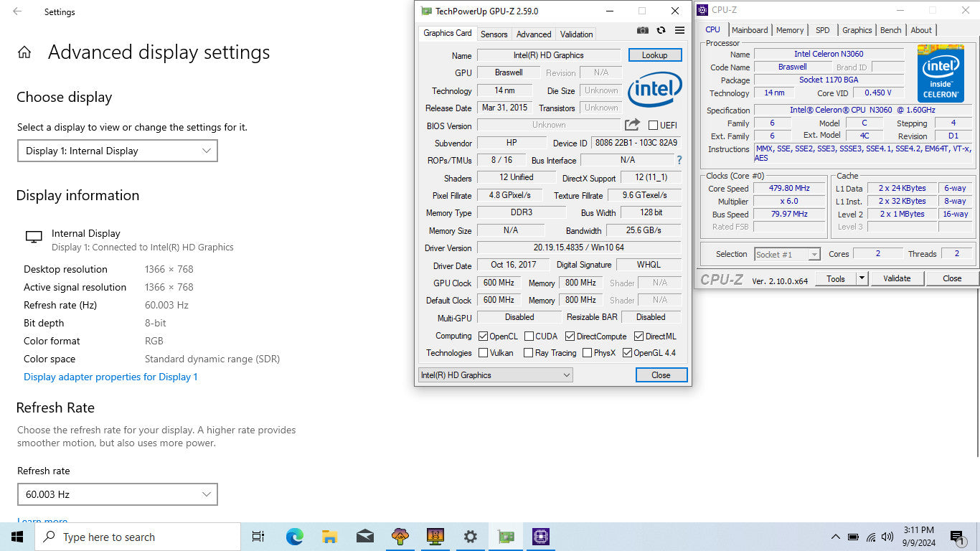This screenshot has width=980, height=551.
Task: Click the Driver Version field in GPU-Z
Action: pyautogui.click(x=578, y=248)
